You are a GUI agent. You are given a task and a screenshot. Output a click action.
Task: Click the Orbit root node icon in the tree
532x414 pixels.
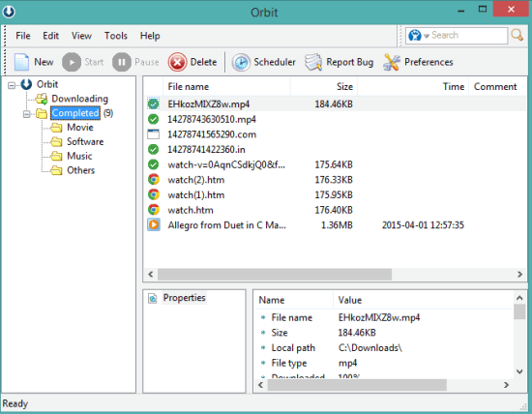tap(26, 84)
